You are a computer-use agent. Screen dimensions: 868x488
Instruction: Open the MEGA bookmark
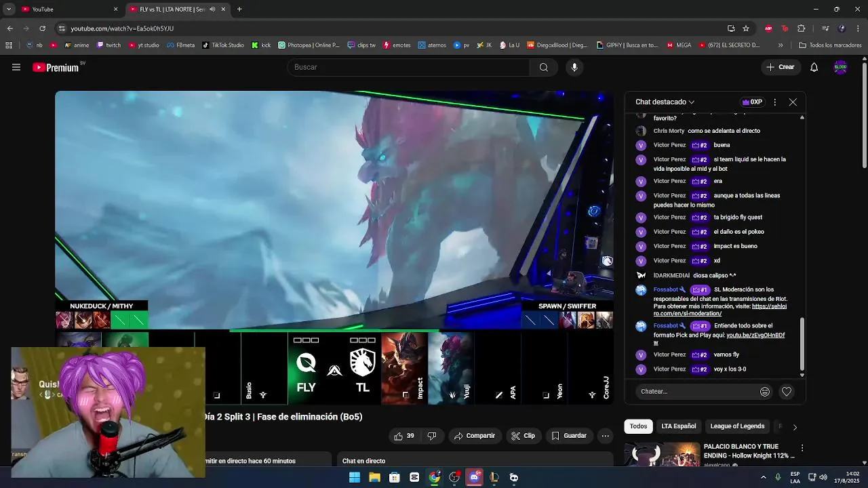coord(679,45)
